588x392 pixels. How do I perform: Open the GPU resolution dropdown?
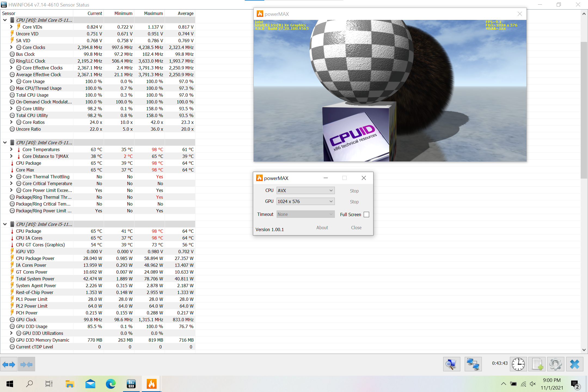coord(305,201)
